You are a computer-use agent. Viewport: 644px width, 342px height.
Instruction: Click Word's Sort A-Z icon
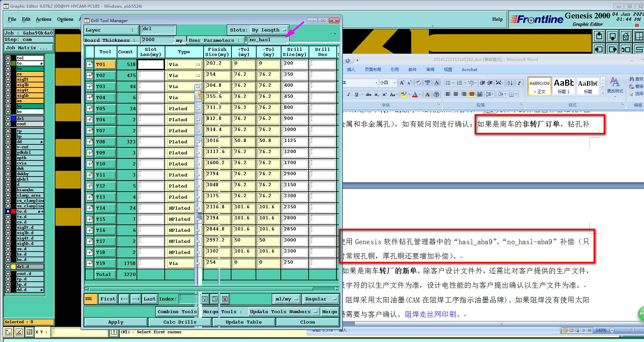tap(510, 83)
